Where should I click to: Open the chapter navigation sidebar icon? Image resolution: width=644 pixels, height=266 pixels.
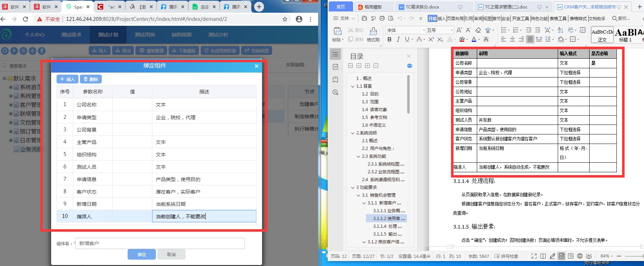point(335,67)
